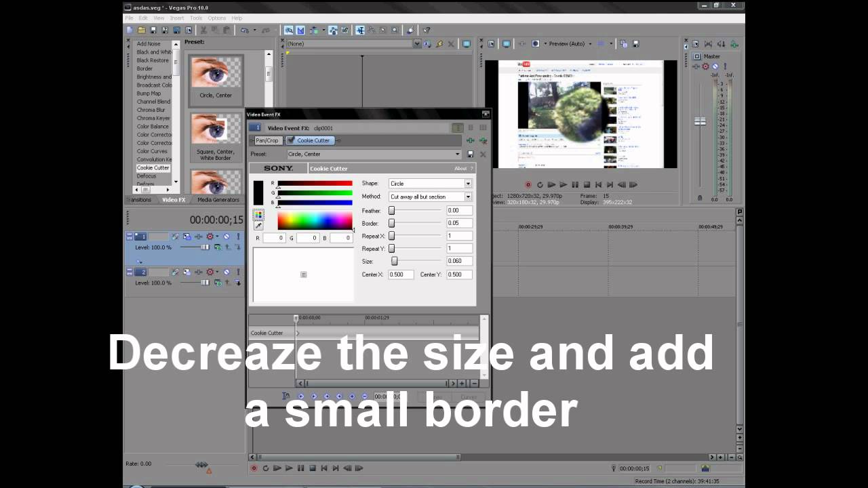Screen dimensions: 868x488
Task: Open the File menu
Action: 130,18
